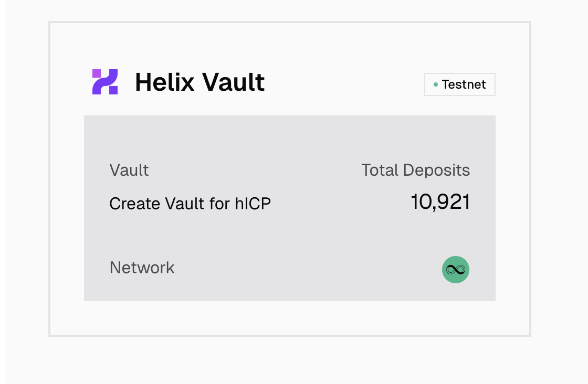Click the word Deposits in the label

pos(436,170)
